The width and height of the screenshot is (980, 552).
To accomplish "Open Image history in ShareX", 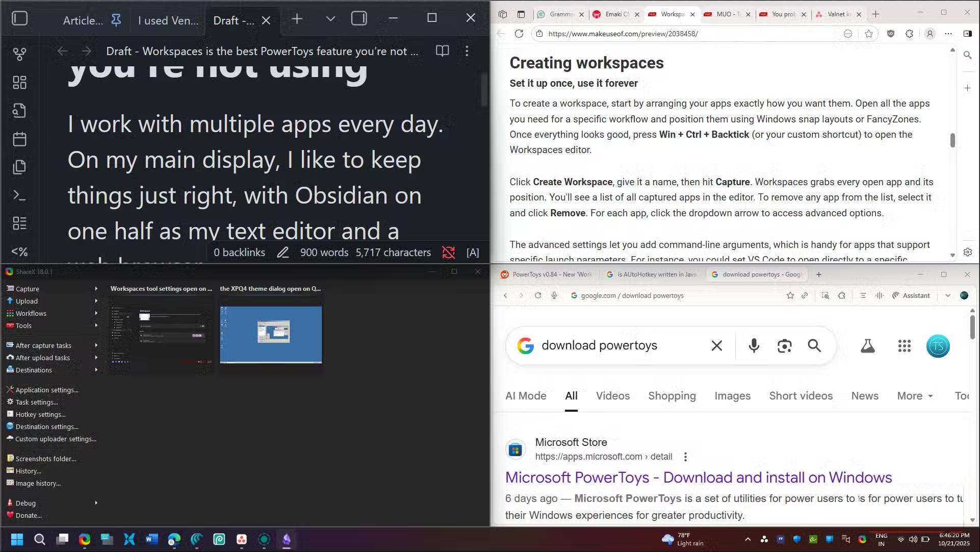I will coord(37,483).
